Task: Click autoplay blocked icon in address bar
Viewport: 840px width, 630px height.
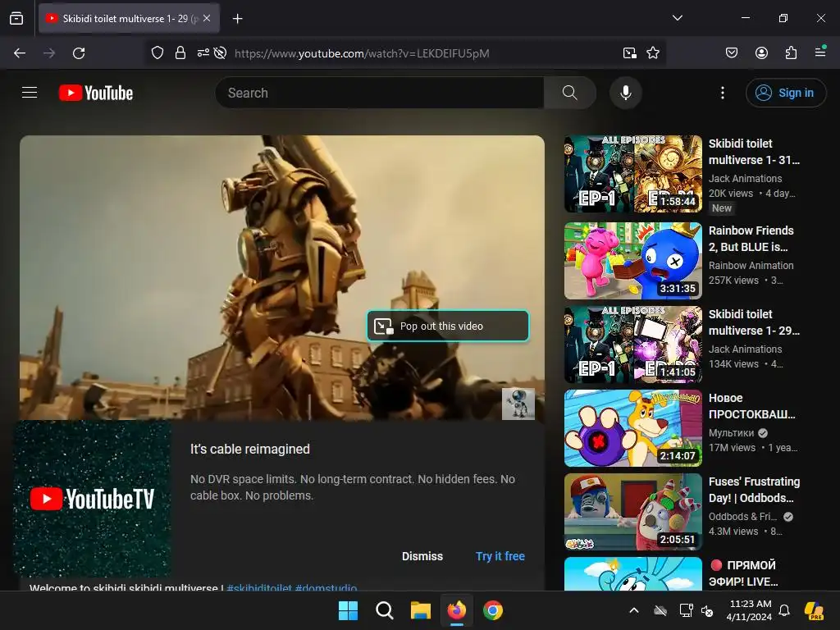Action: (220, 53)
